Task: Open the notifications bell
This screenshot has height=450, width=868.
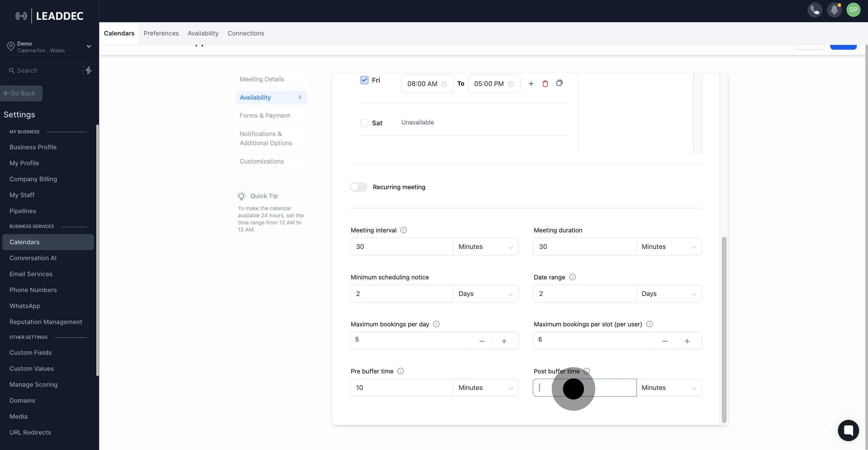Action: click(834, 10)
